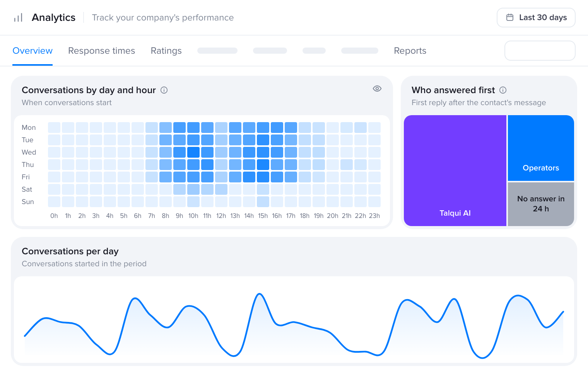Switch to the Overview tab
The width and height of the screenshot is (588, 371).
32,51
